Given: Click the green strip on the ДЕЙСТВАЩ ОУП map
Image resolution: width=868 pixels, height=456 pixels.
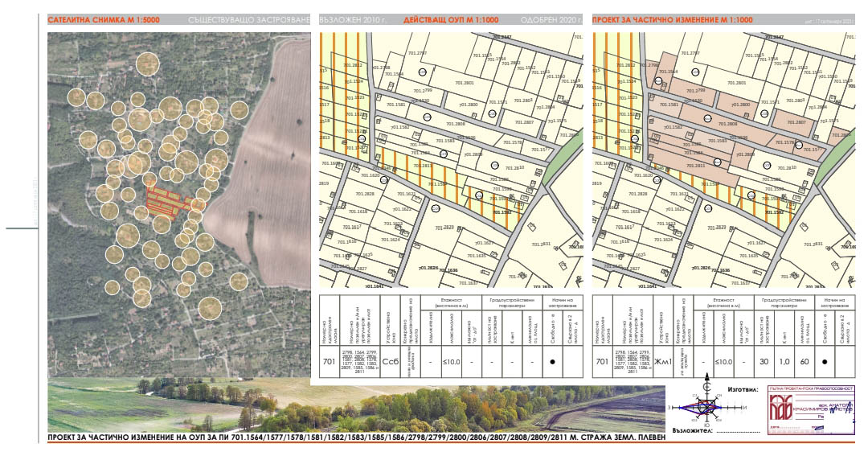Looking at the screenshot, I should click(x=561, y=158).
